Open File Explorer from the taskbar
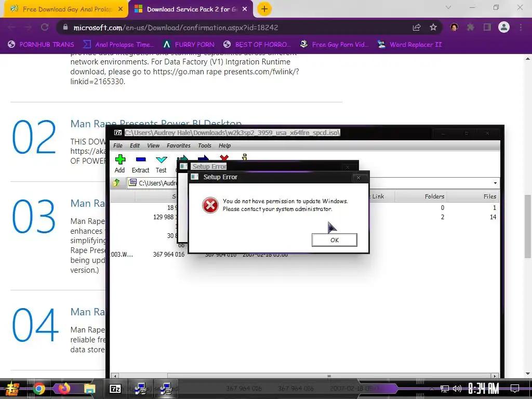The image size is (532, 399). (89, 389)
